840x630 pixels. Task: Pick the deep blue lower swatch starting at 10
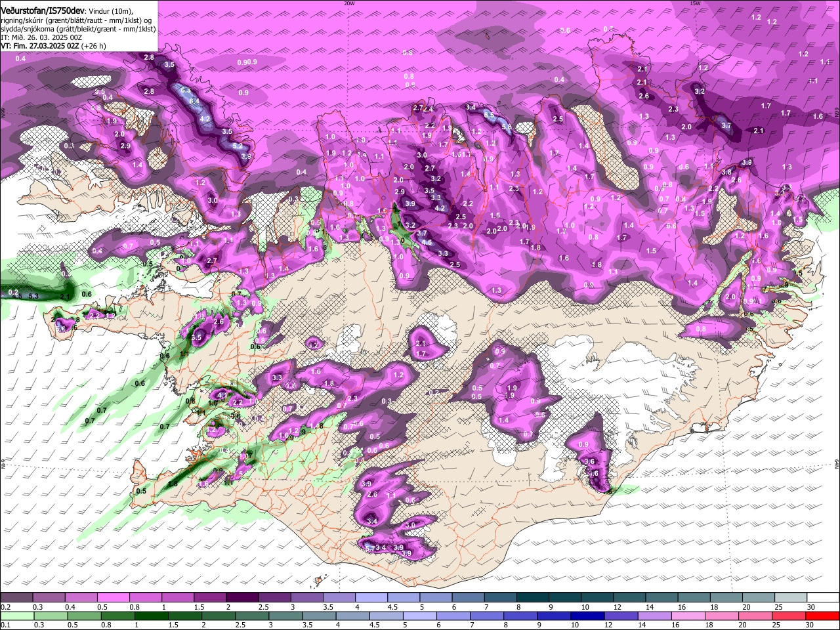tap(588, 616)
